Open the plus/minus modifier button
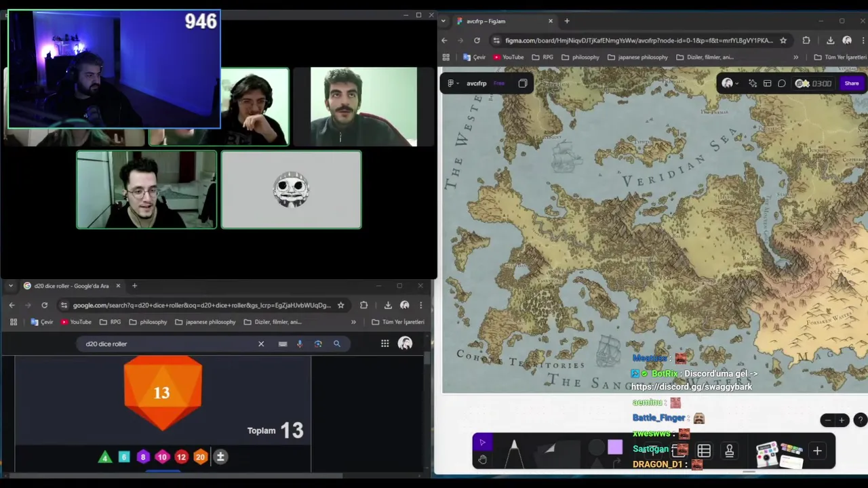 (x=220, y=457)
